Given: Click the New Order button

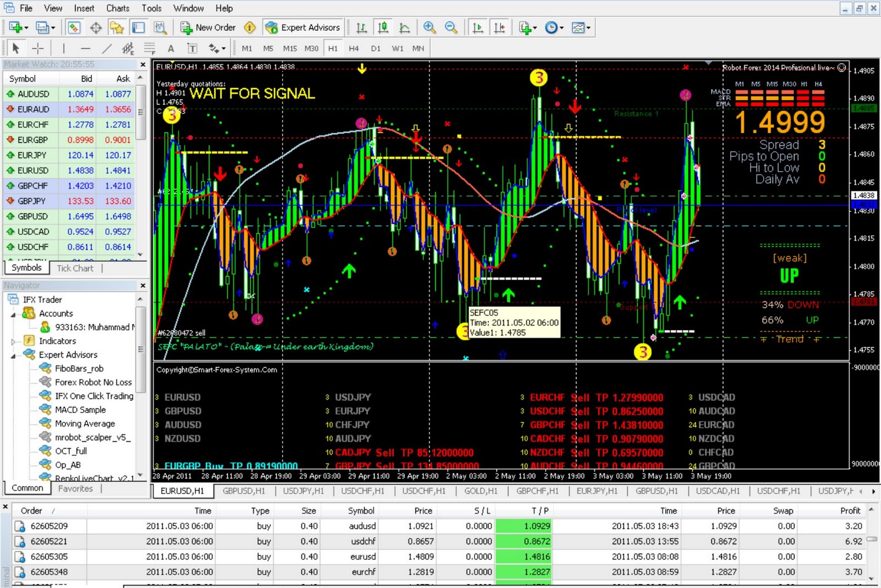Looking at the screenshot, I should pyautogui.click(x=208, y=28).
